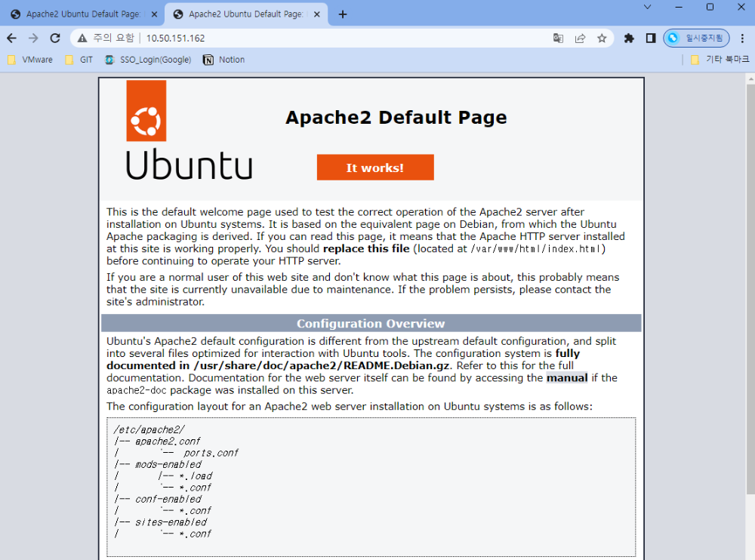The width and height of the screenshot is (755, 560).
Task: Bookmark this page with the star icon
Action: pos(602,38)
